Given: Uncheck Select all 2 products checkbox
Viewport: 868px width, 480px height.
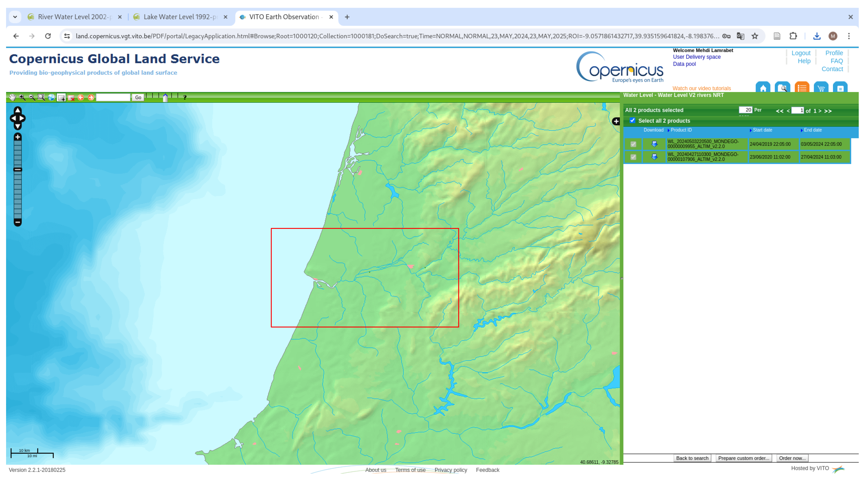Looking at the screenshot, I should pyautogui.click(x=632, y=121).
